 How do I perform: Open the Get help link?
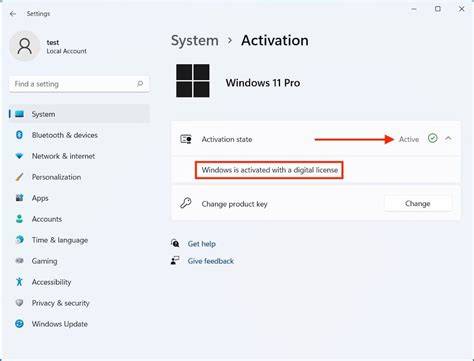click(x=202, y=244)
